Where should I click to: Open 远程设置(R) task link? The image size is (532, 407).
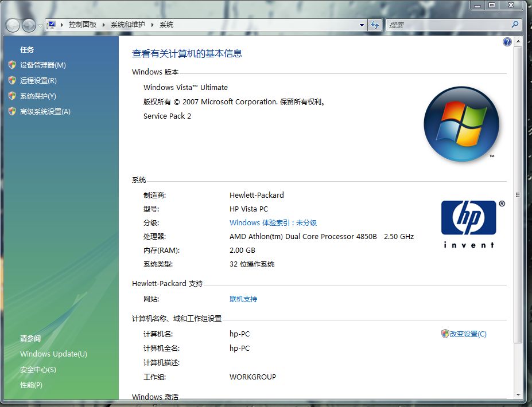tap(38, 81)
